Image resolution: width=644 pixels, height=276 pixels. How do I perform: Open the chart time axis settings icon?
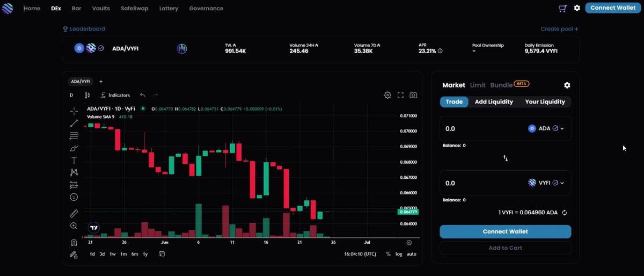[409, 243]
